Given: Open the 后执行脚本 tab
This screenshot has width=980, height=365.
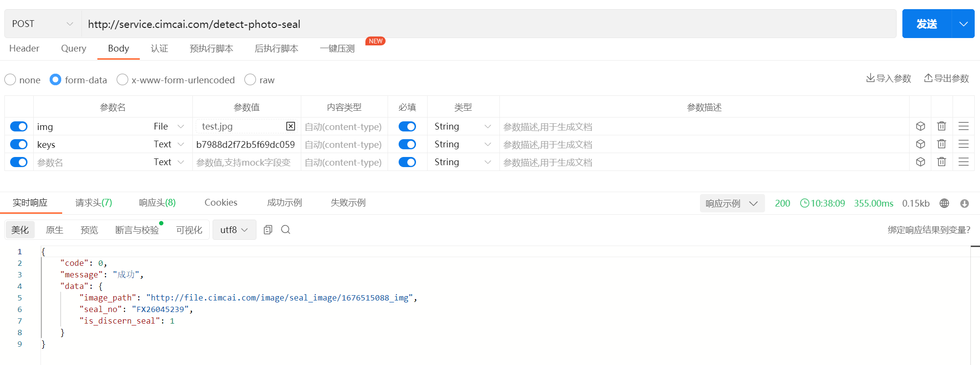Looking at the screenshot, I should (276, 48).
